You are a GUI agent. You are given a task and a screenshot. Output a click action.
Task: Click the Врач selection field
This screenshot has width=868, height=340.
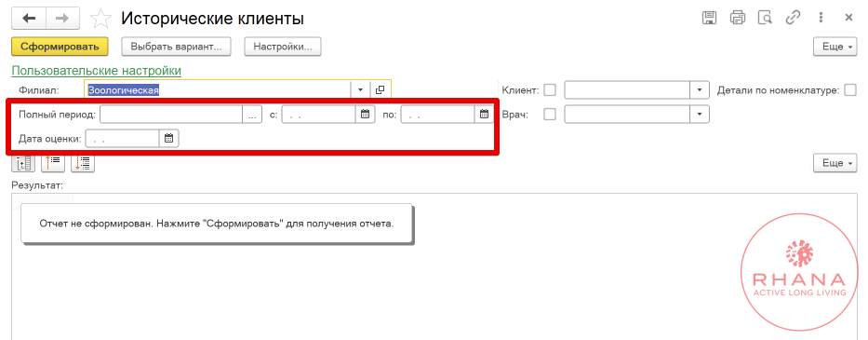(627, 115)
